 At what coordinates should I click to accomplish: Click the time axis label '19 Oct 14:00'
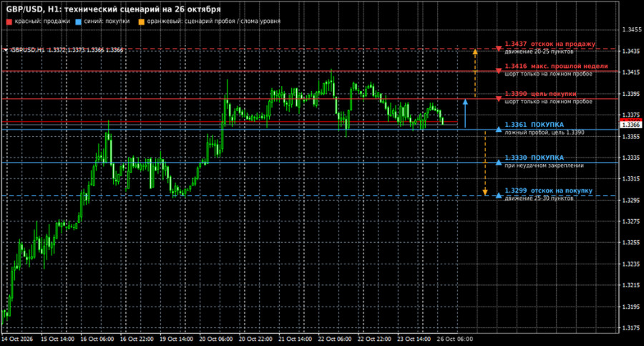(x=176, y=339)
